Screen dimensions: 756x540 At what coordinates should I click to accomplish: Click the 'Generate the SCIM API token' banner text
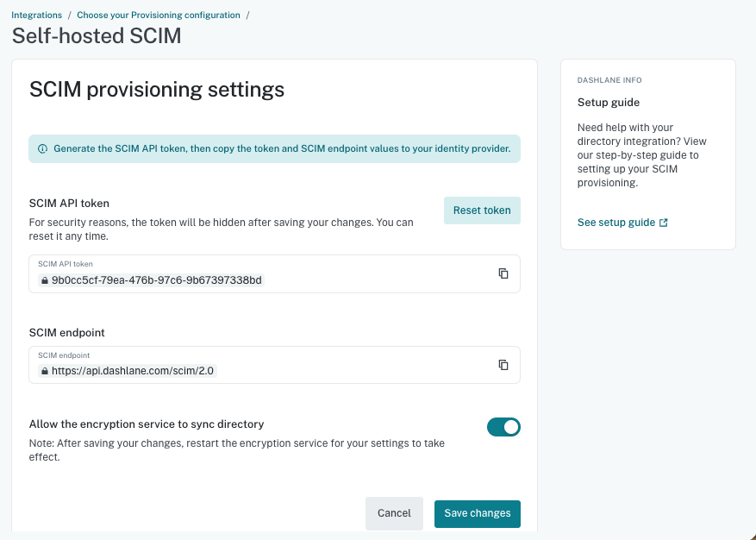[282, 148]
